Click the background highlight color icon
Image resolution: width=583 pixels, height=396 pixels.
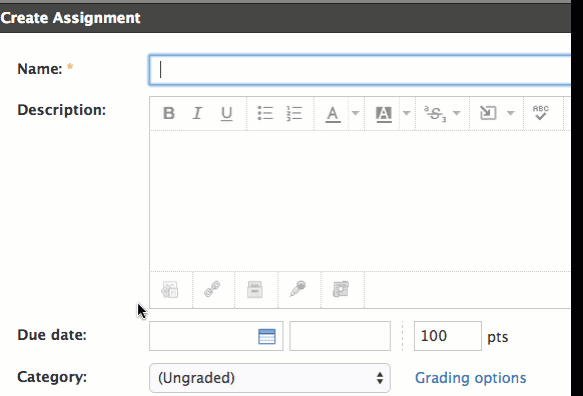(384, 114)
